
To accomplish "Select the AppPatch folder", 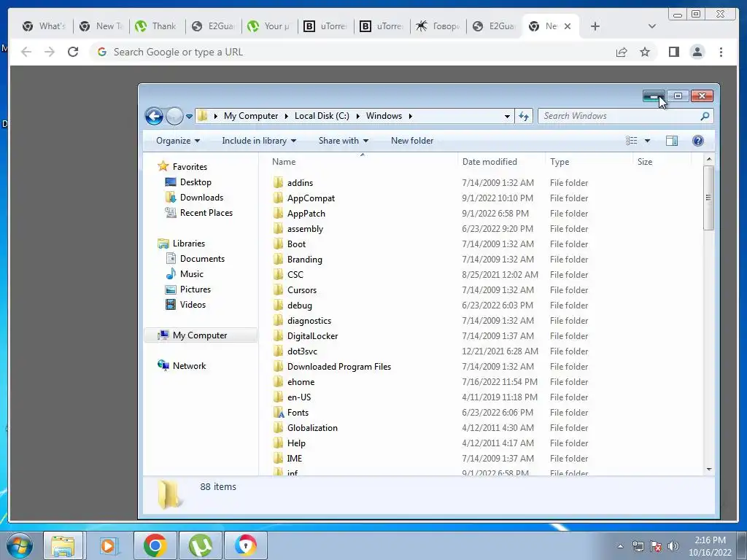I will [x=306, y=214].
